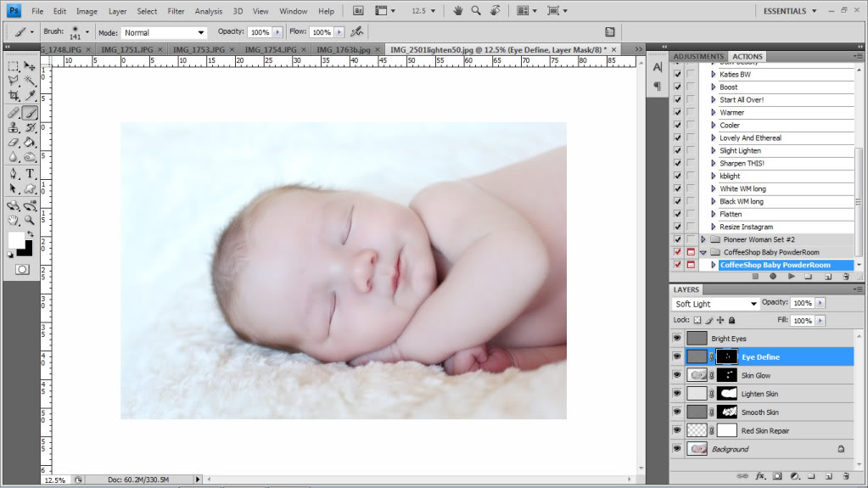Play the selected action

[x=791, y=277]
